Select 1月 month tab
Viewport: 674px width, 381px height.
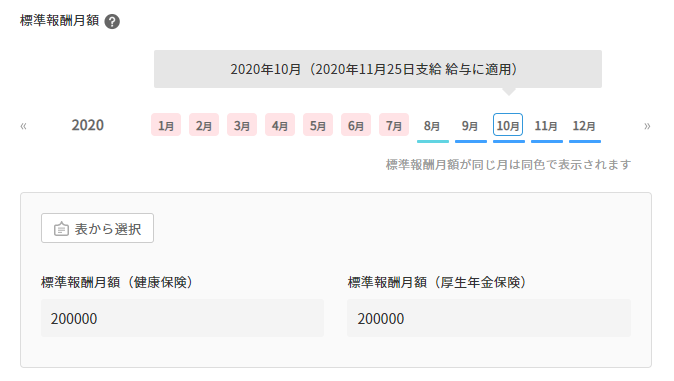coord(166,125)
